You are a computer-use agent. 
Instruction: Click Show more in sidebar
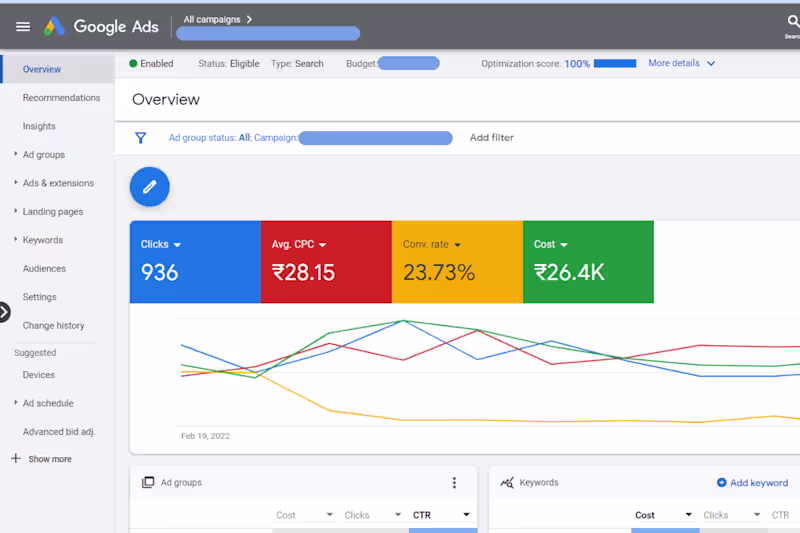[50, 459]
